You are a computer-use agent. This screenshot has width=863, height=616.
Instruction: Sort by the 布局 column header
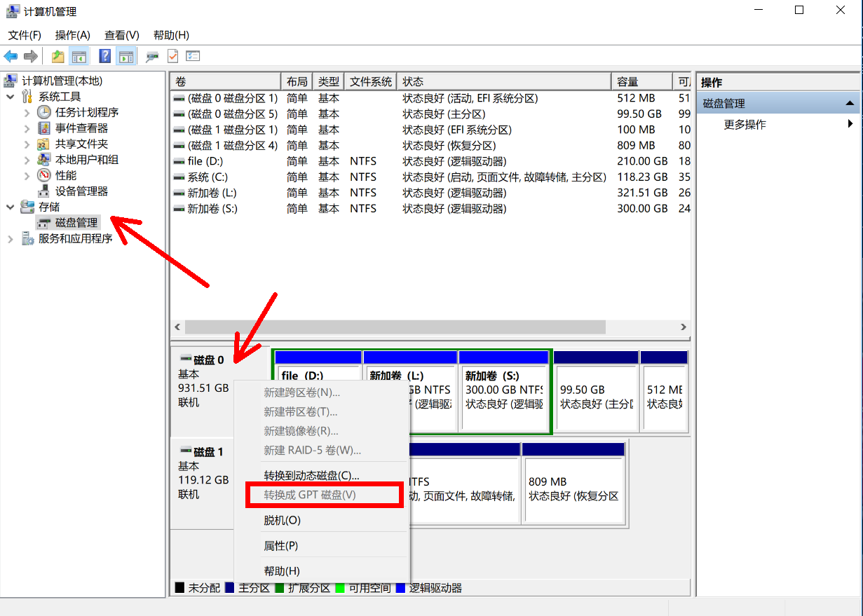point(297,81)
